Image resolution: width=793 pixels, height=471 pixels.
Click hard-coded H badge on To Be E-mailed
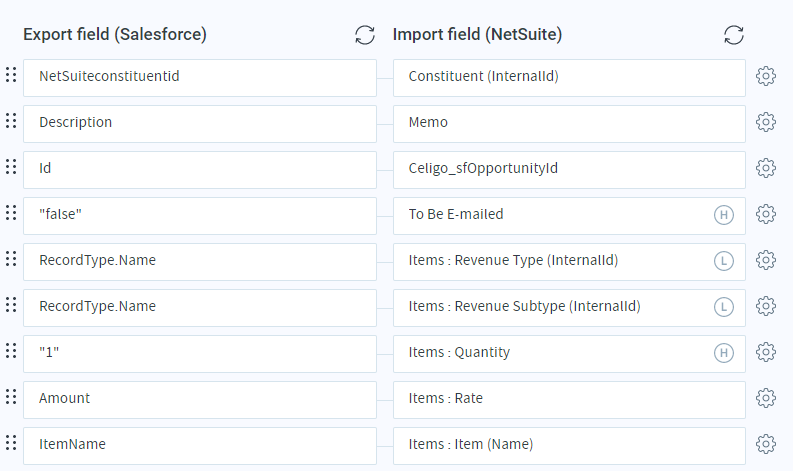(x=724, y=215)
